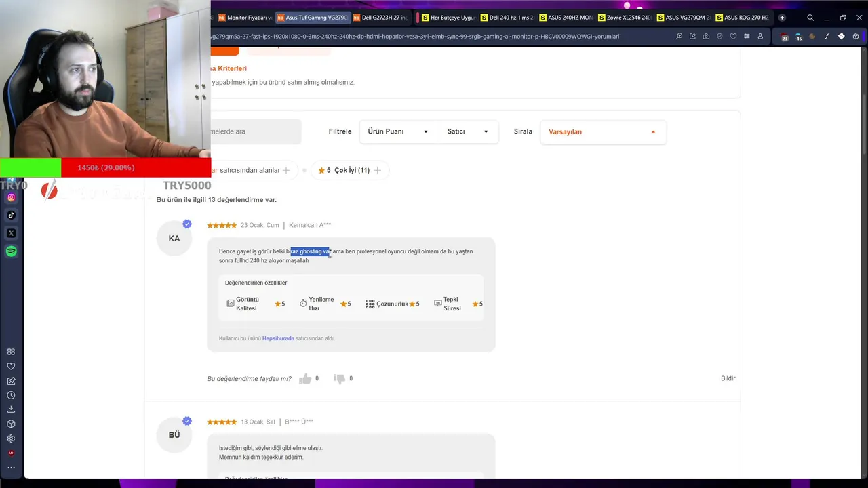The image size is (868, 488).
Task: Open the calendar extension showing 23
Action: pos(785,37)
